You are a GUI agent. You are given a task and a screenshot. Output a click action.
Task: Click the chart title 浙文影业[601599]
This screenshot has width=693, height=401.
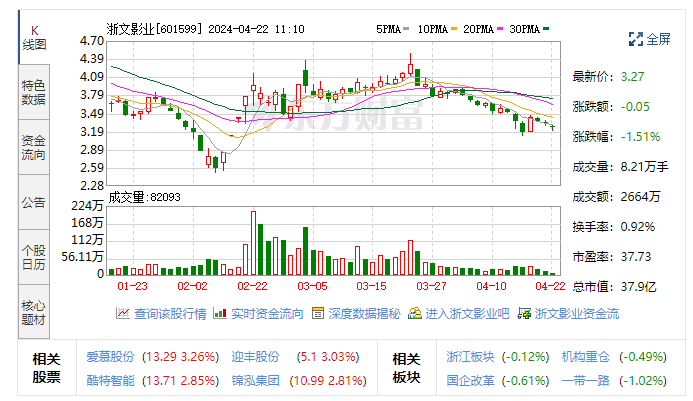[x=155, y=29]
